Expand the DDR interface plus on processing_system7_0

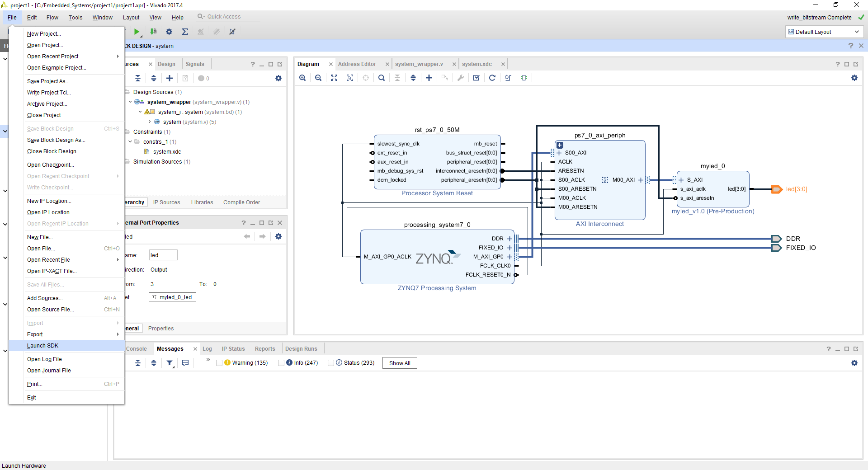coord(509,239)
